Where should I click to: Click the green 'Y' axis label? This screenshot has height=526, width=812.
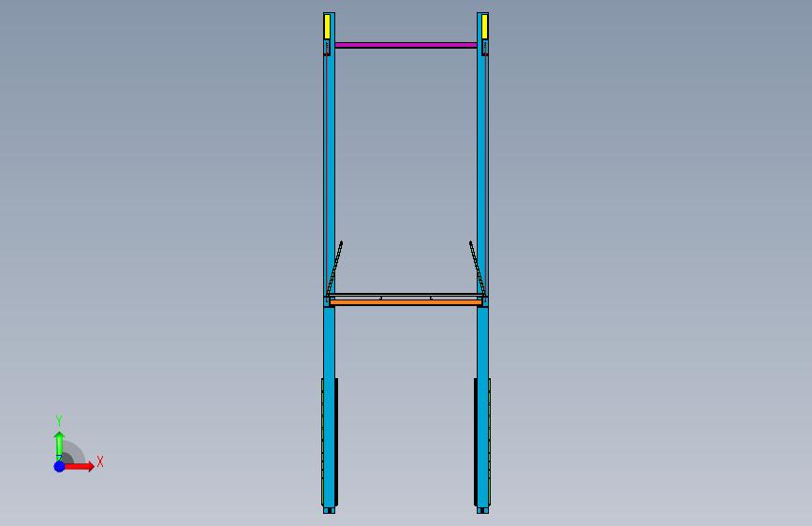coord(59,420)
